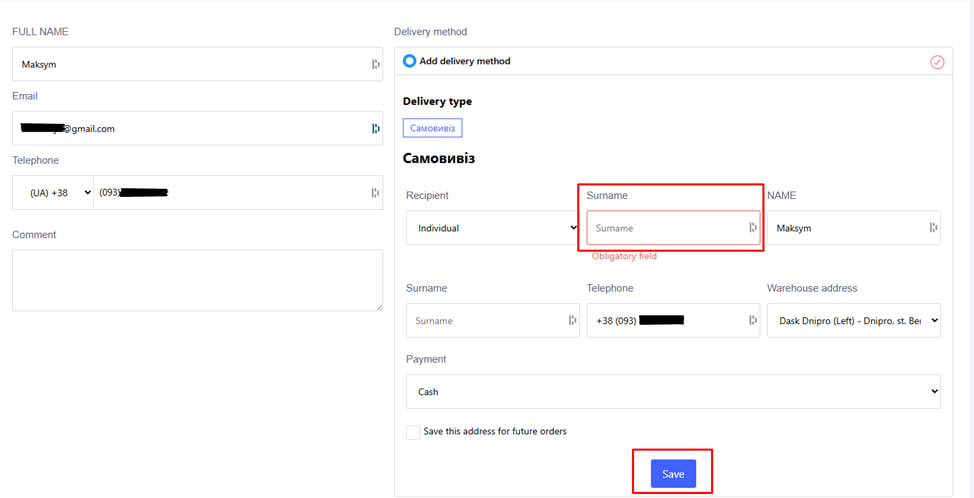Click the autofill icon in FULL NAME field

click(375, 64)
